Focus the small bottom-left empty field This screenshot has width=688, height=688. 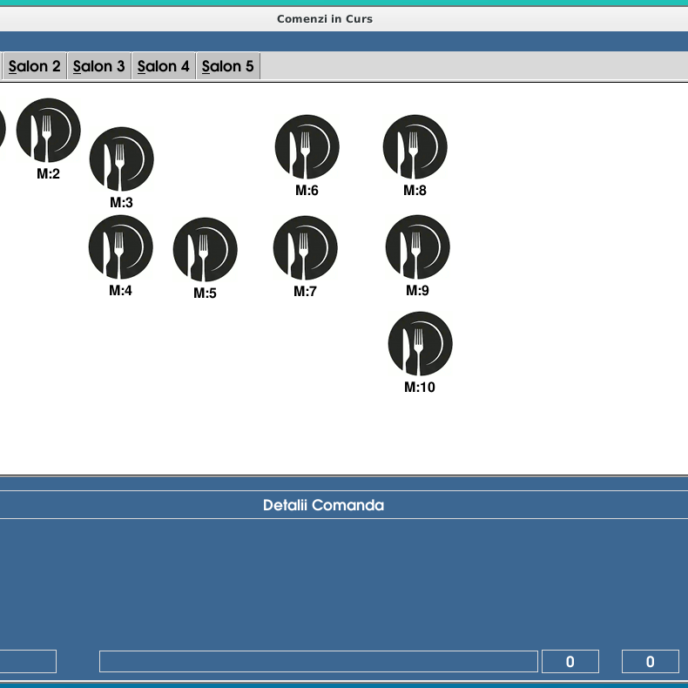pos(27,661)
